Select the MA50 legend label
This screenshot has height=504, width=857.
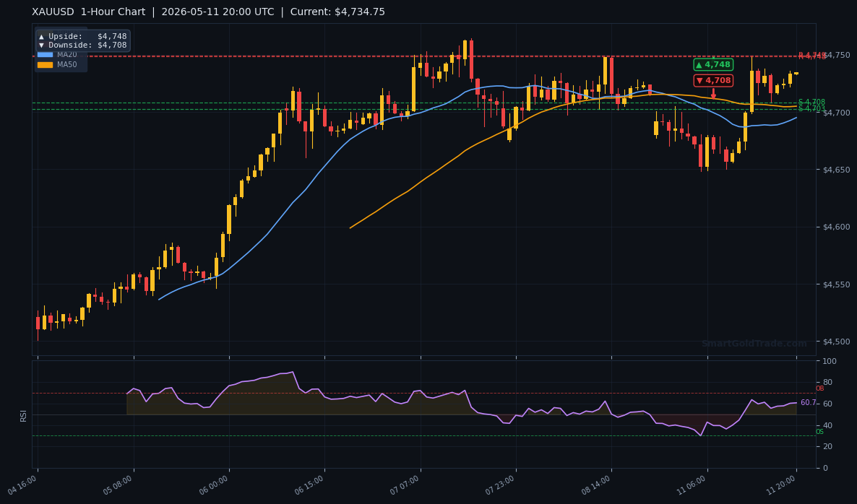(67, 65)
